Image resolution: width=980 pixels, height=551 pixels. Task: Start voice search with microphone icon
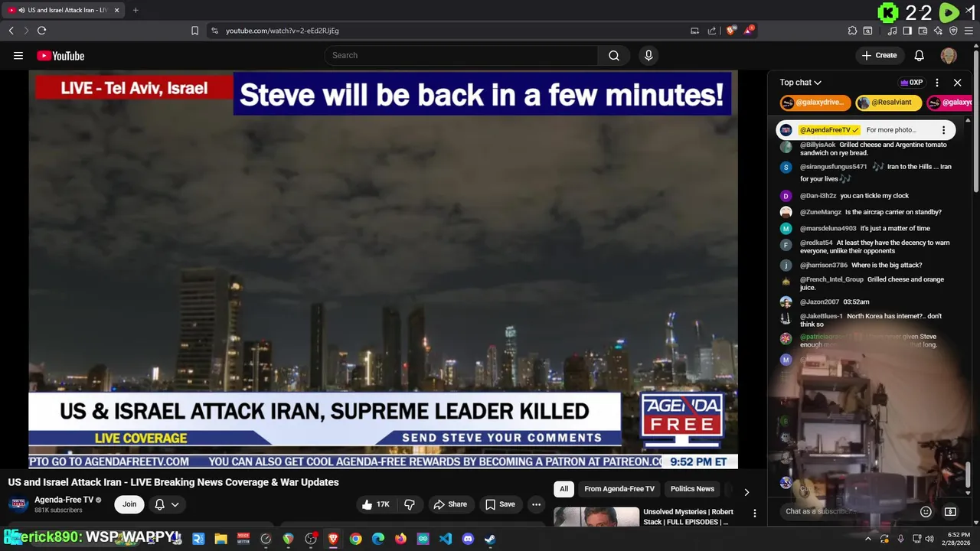pyautogui.click(x=648, y=55)
